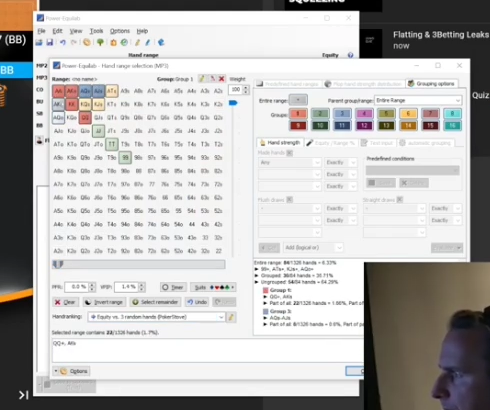Screen dimensions: 490x410
Task: Click the save floppy disk toolbar icon
Action: pos(50,42)
